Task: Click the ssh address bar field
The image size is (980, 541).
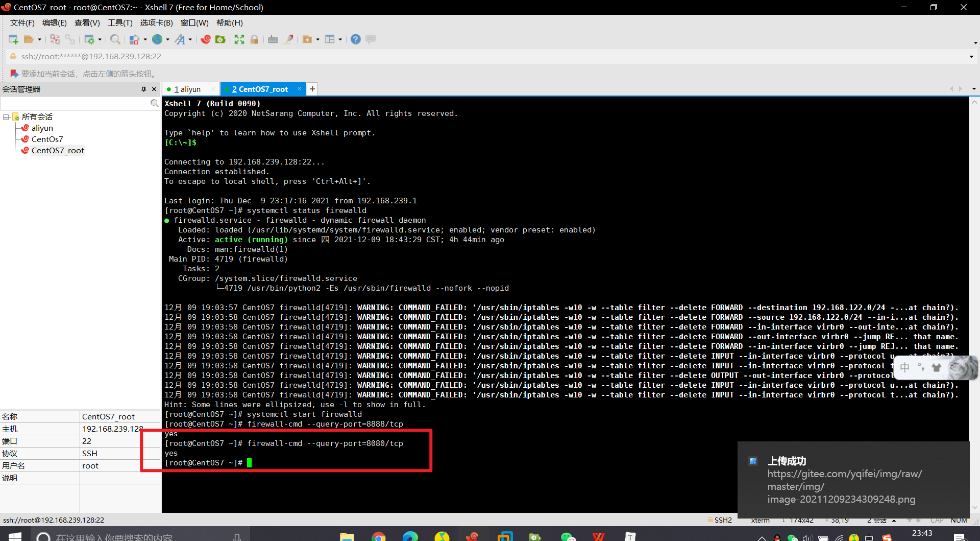Action: pyautogui.click(x=490, y=57)
